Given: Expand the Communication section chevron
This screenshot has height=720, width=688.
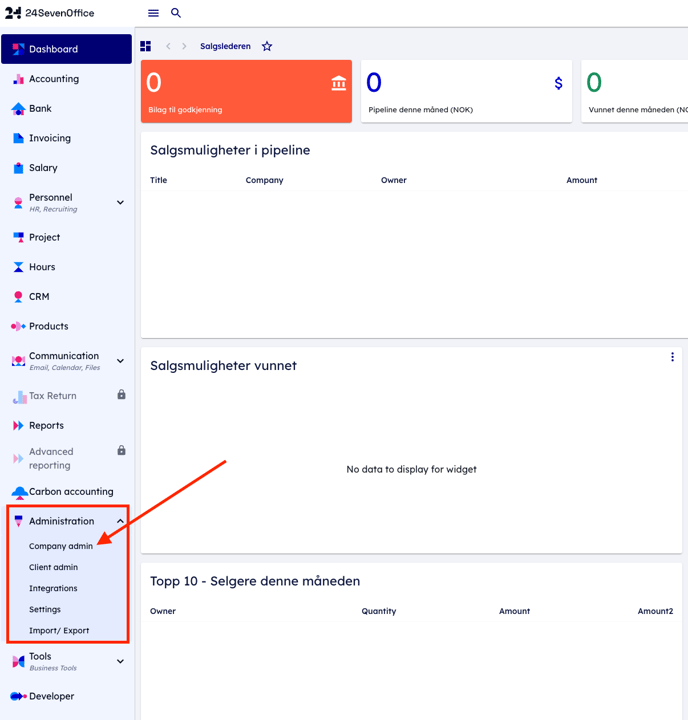Looking at the screenshot, I should click(x=121, y=361).
